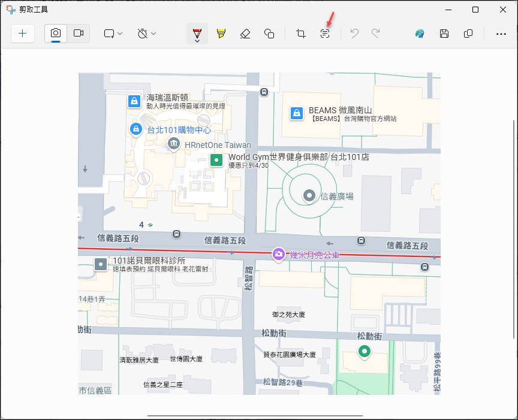Screen dimensions: 518x420
Task: Click the 信義廣場 label
Action: [337, 197]
